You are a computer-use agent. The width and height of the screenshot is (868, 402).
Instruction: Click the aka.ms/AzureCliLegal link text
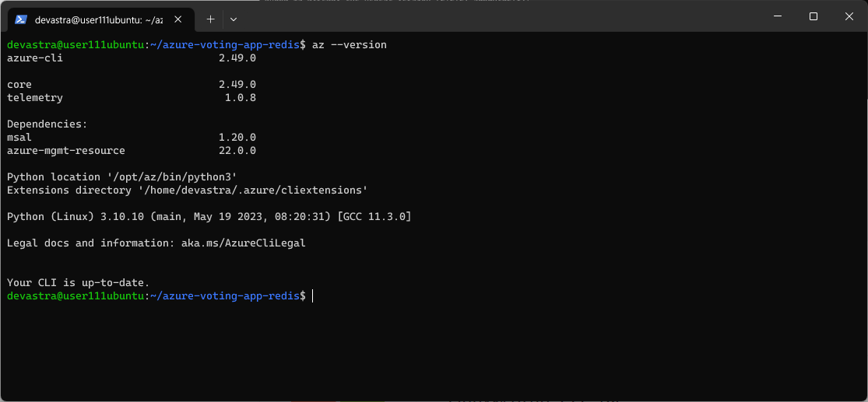pyautogui.click(x=244, y=243)
